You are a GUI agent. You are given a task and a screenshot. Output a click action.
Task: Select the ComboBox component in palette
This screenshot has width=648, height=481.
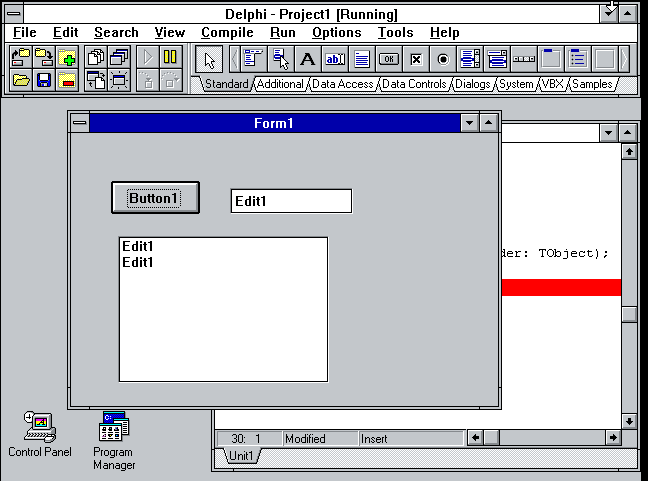(497, 59)
